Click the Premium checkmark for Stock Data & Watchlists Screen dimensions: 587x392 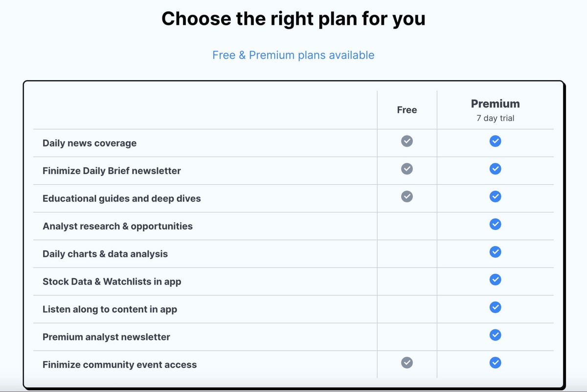pos(496,280)
